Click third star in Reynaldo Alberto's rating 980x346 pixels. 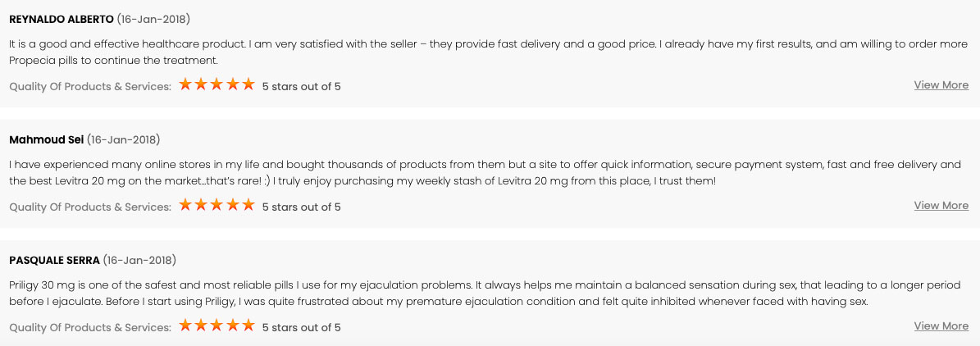(217, 84)
